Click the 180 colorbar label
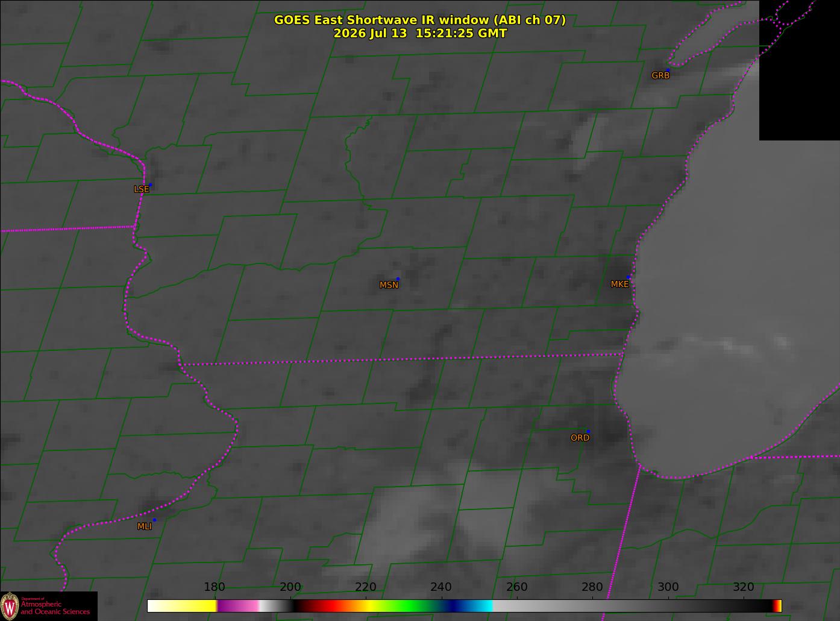 tap(215, 587)
